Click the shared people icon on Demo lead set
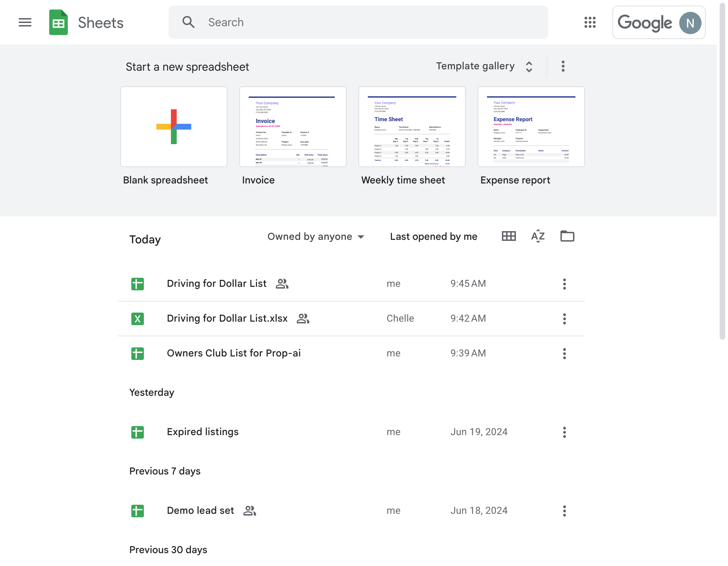The image size is (728, 566). click(x=249, y=511)
